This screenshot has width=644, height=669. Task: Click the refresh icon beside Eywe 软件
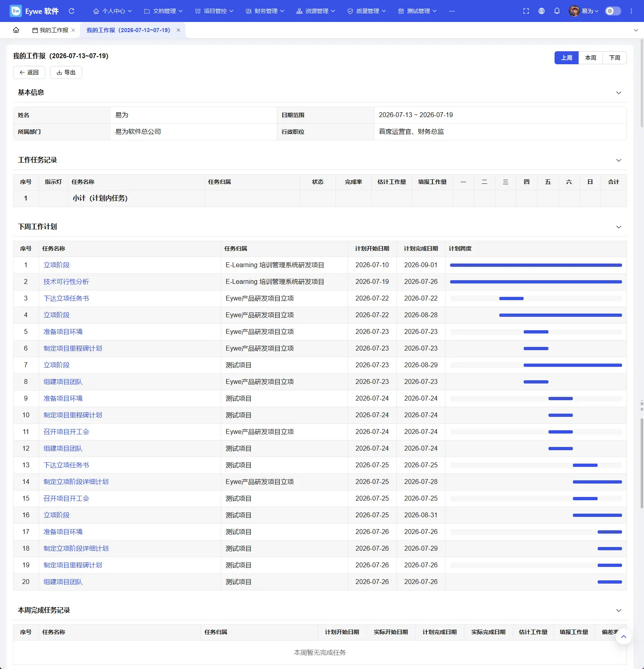click(72, 11)
